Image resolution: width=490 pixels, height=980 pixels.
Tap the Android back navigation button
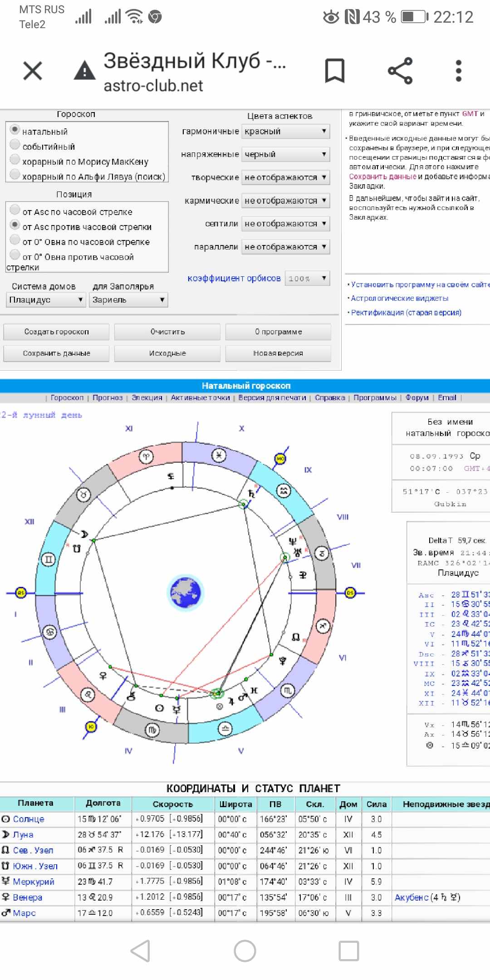coord(141,951)
